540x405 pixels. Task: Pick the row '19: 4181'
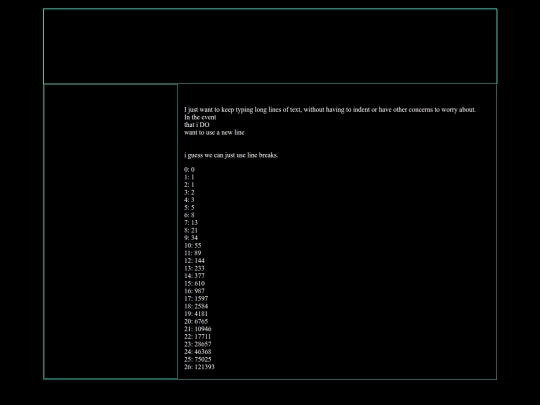point(196,314)
